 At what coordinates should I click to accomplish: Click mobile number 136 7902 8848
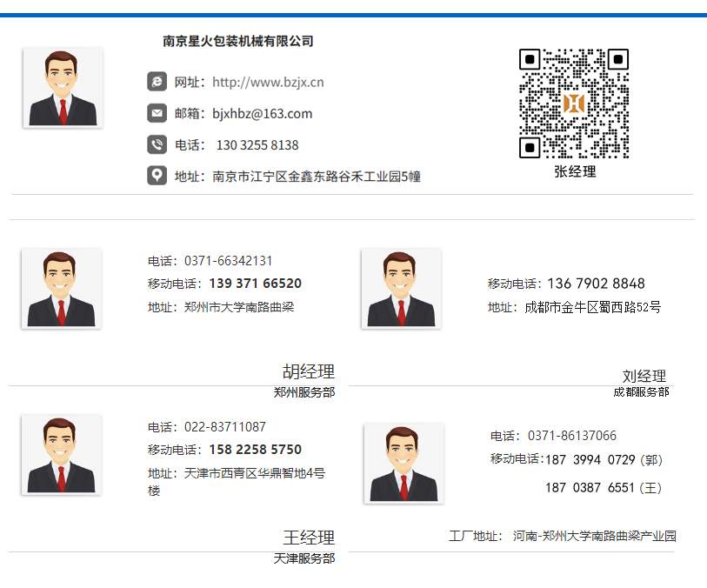click(x=596, y=284)
